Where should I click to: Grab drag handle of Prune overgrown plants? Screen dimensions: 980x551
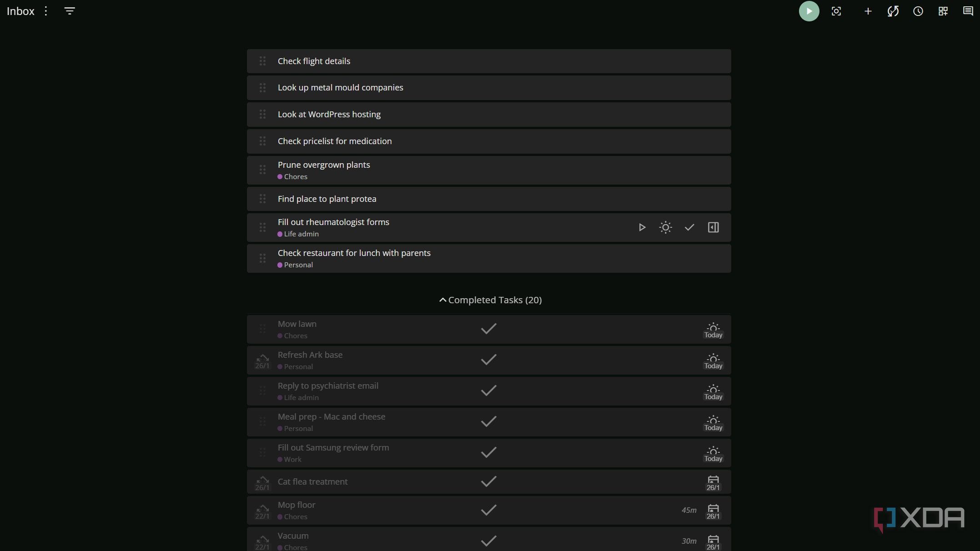point(262,170)
